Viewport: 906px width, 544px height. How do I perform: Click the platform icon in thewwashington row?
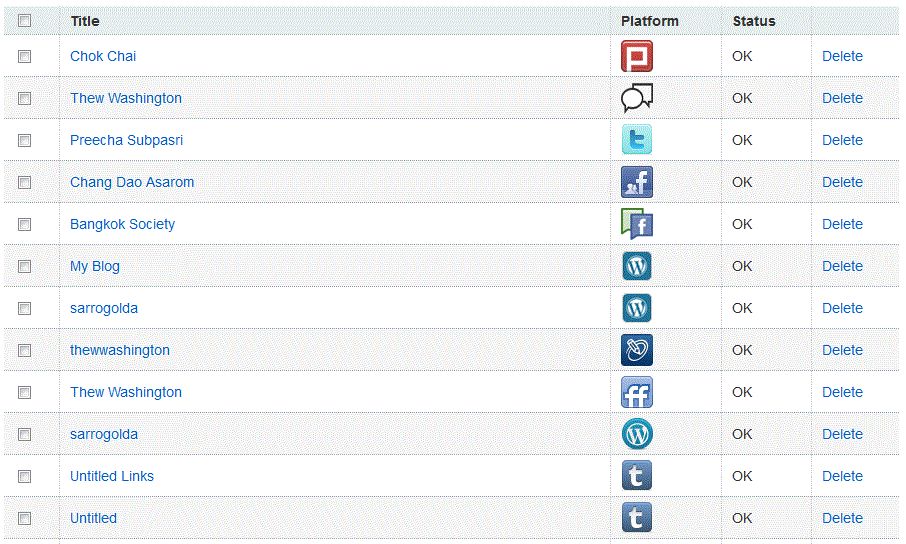coord(637,350)
